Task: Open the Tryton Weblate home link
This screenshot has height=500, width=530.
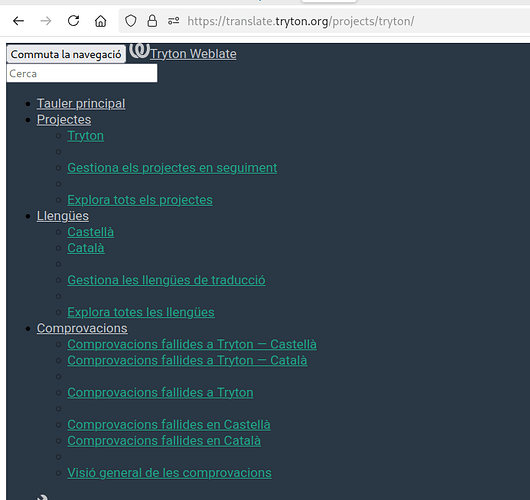Action: pyautogui.click(x=193, y=54)
